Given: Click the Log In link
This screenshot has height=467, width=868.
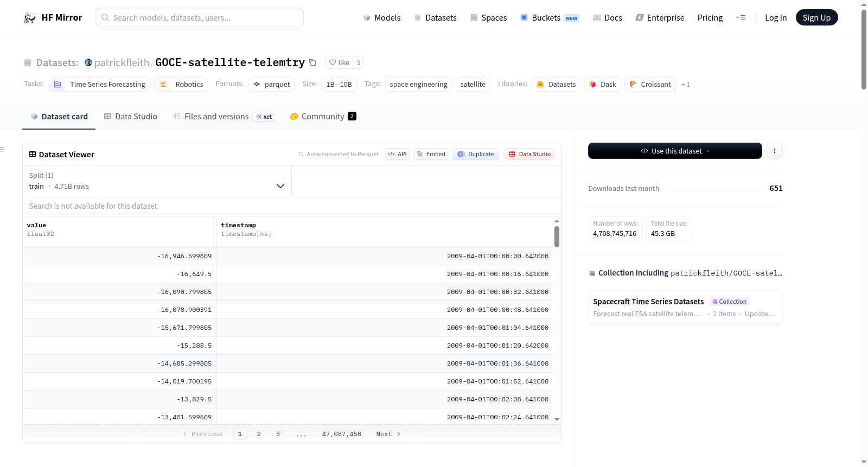Looking at the screenshot, I should (776, 18).
